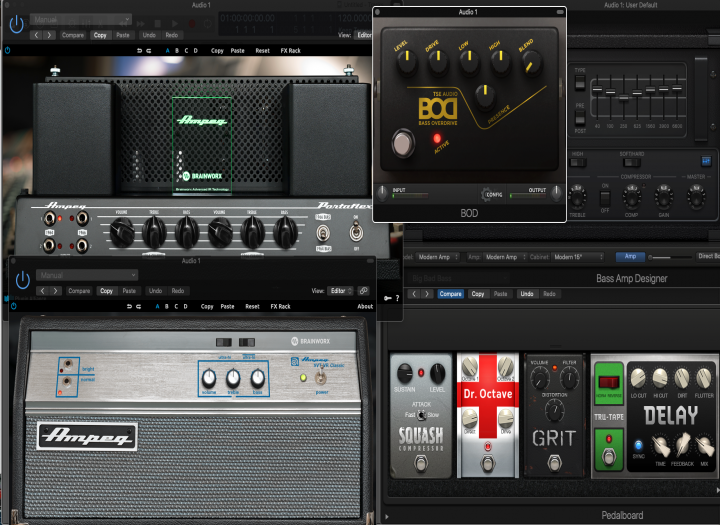Open the Manual preset dropdown in Portaflex window
Viewport: 720px width, 525px height.
tap(81, 19)
